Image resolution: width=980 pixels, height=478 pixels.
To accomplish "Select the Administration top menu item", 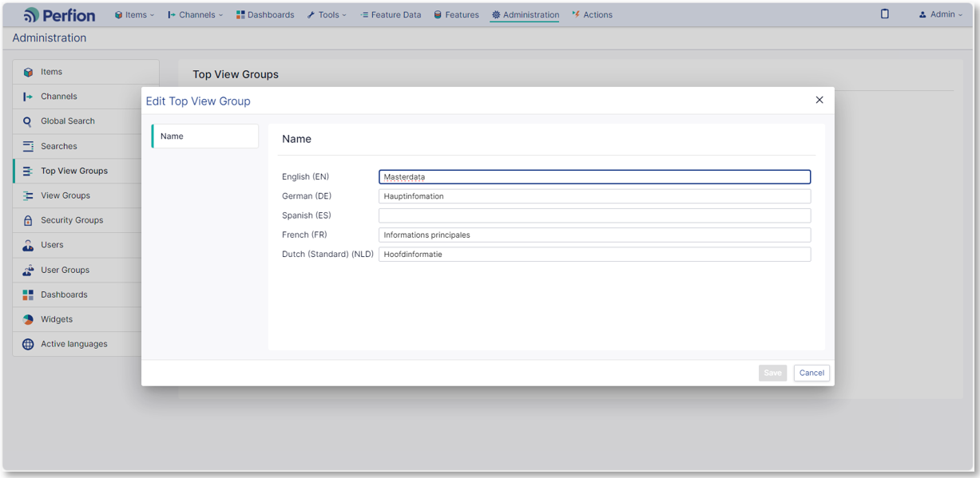I will (x=525, y=15).
